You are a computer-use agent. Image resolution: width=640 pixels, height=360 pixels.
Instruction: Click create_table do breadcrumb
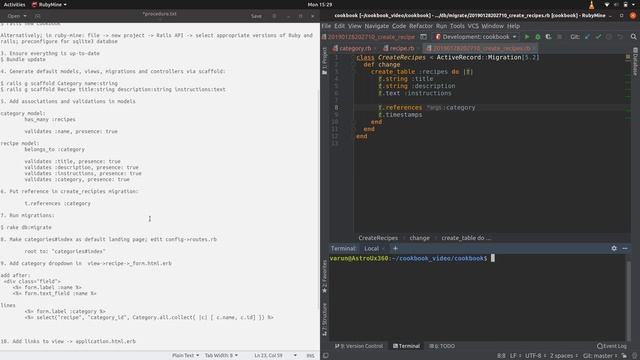point(466,238)
